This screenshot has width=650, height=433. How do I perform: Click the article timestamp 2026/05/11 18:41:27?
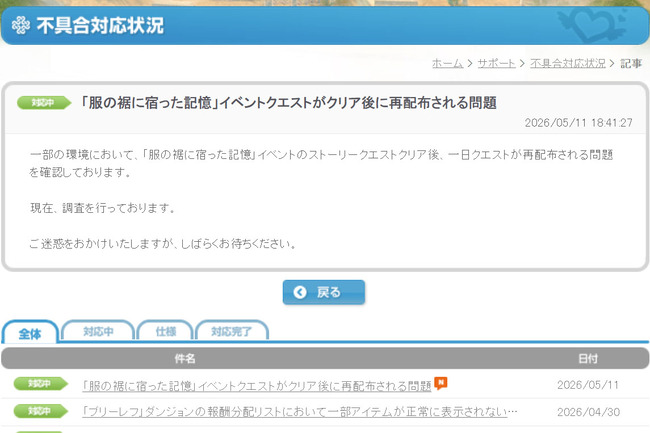[578, 123]
